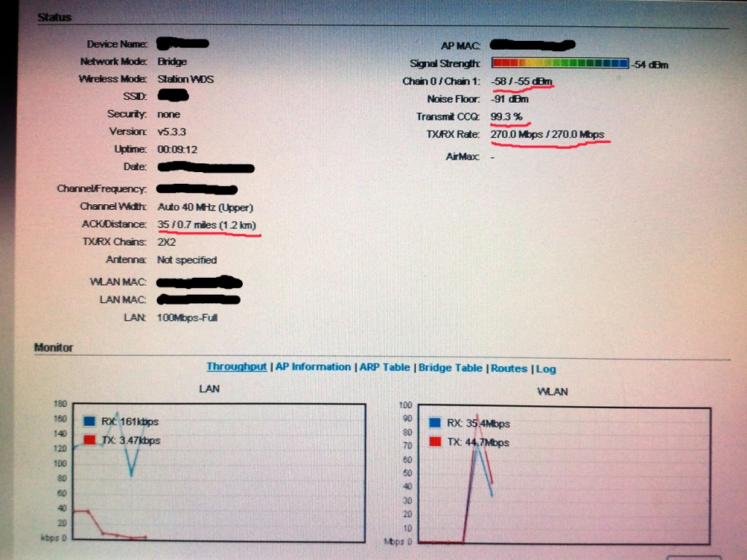
Task: Open the AP Information link
Action: coord(313,367)
